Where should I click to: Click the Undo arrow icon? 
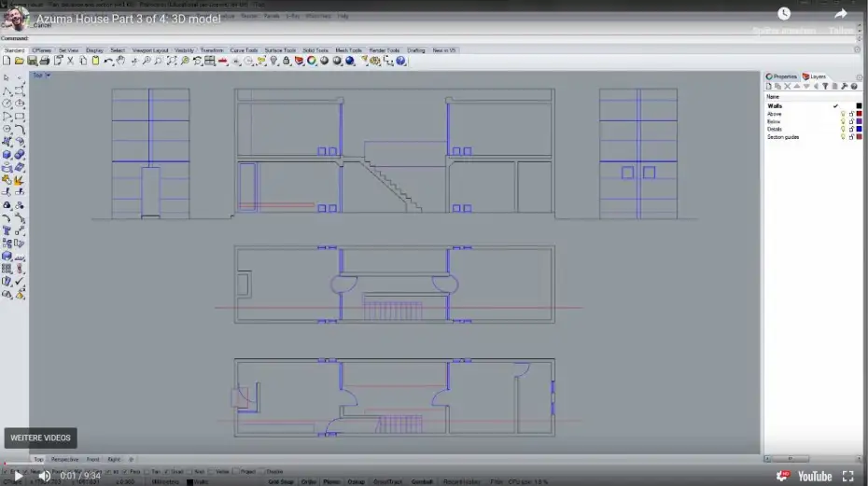coord(108,61)
